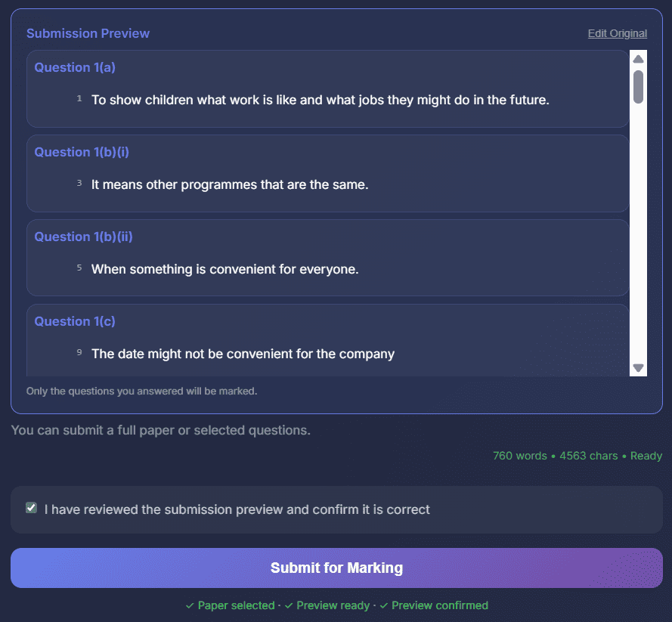Click the preview scrollbar thumb
The width and height of the screenshot is (672, 622).
tap(638, 87)
